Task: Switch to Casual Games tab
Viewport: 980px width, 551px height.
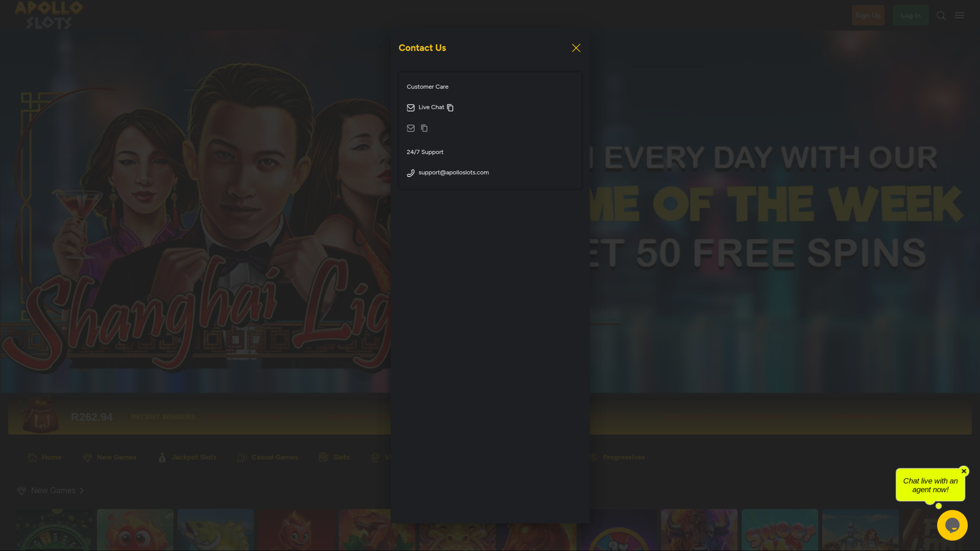Action: (267, 457)
